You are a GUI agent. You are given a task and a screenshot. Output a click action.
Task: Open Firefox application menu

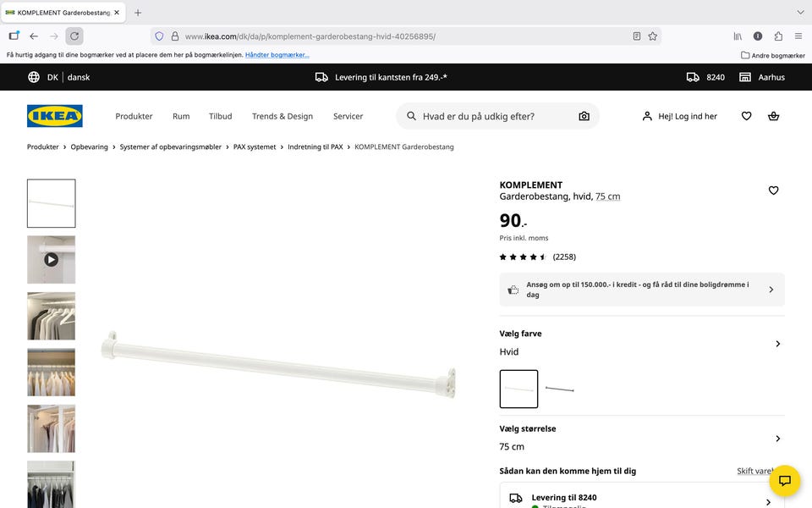click(798, 36)
